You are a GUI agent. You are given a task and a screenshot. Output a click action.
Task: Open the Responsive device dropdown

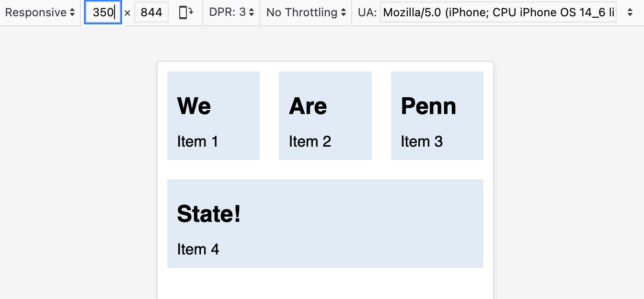[x=40, y=12]
